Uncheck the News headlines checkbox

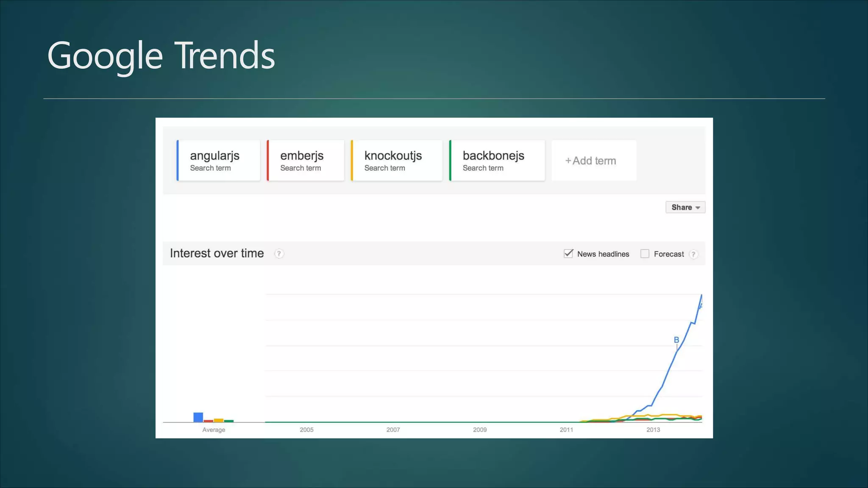point(568,254)
